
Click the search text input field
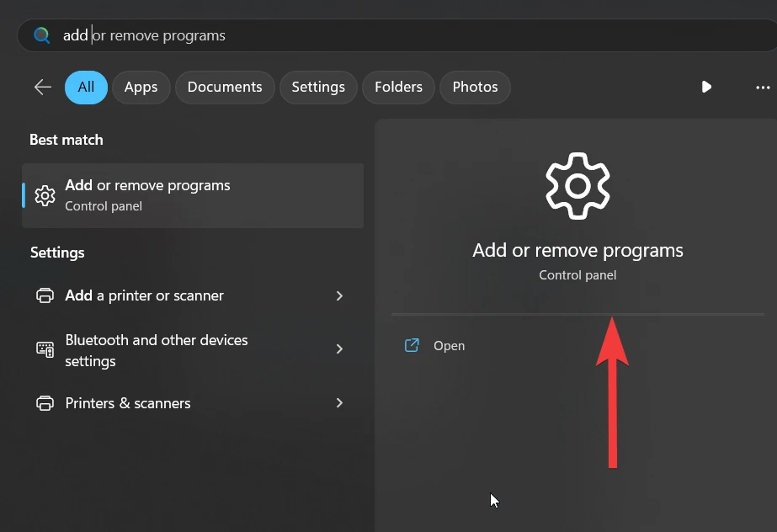coord(396,35)
